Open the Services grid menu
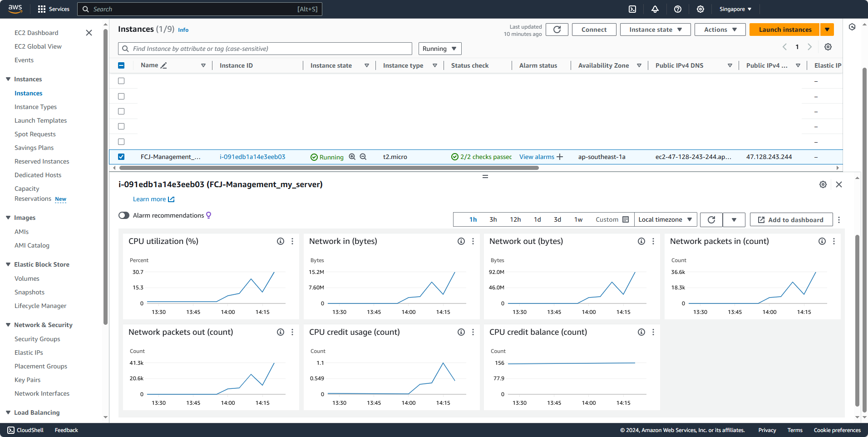The image size is (868, 437). [x=54, y=9]
